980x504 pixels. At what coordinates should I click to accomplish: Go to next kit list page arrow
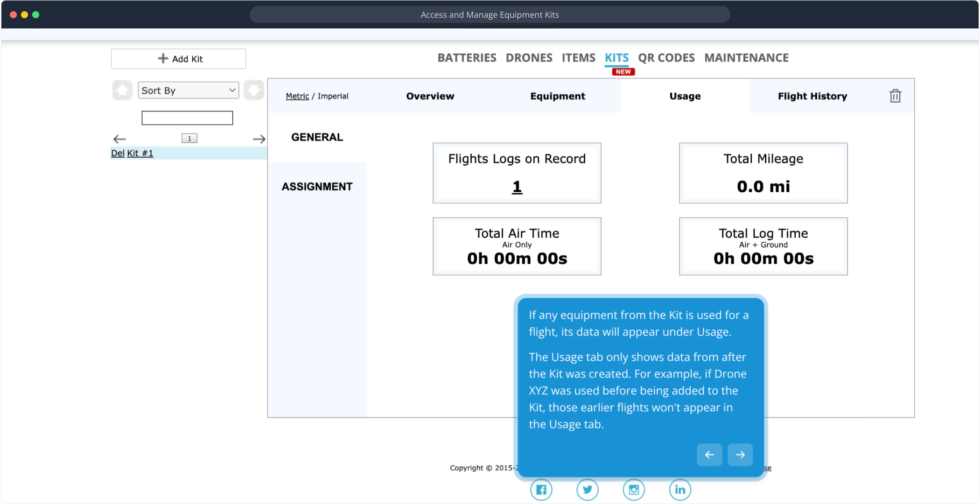[x=259, y=139]
